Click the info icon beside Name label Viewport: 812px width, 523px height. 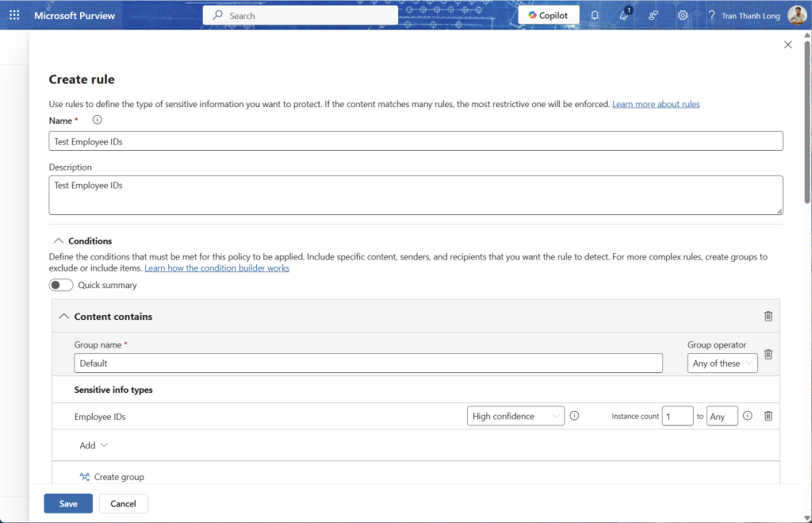[x=98, y=120]
